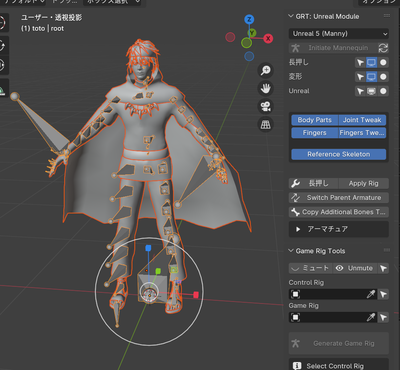Click the Apply Rig button
Screen dimensions: 400x370
(363, 183)
